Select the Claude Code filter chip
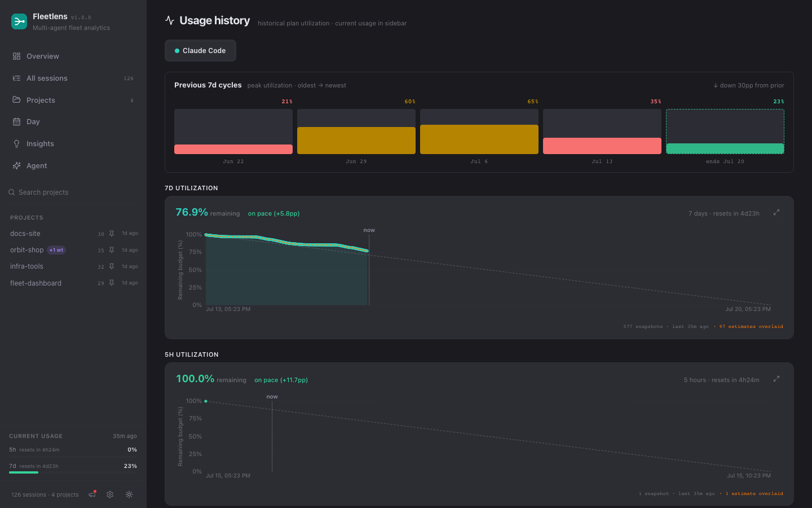 [200, 51]
